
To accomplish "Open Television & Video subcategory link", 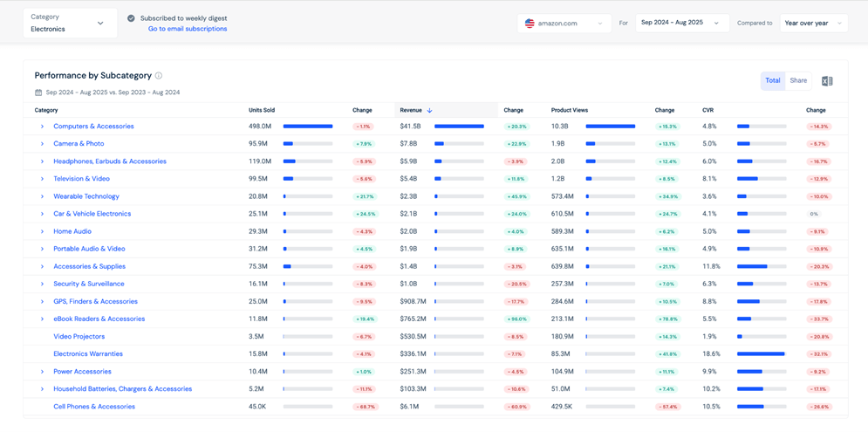I will 81,179.
